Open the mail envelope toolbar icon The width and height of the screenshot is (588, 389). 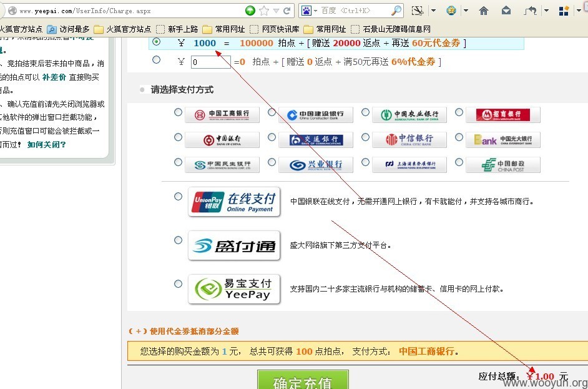tap(506, 11)
